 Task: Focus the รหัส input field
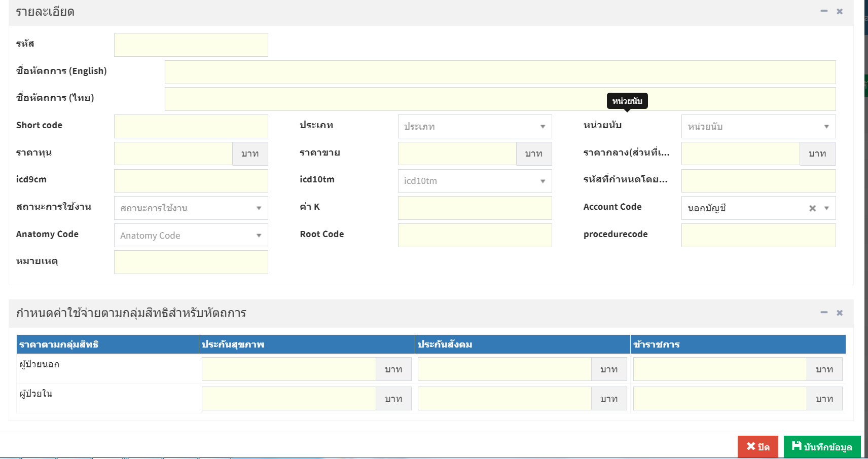(x=191, y=45)
